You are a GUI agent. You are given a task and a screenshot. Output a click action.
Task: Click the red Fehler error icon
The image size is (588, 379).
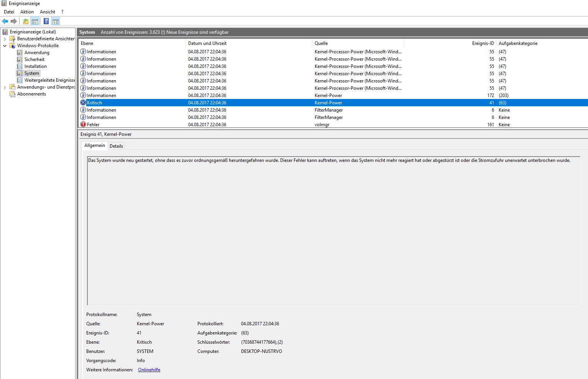point(83,124)
